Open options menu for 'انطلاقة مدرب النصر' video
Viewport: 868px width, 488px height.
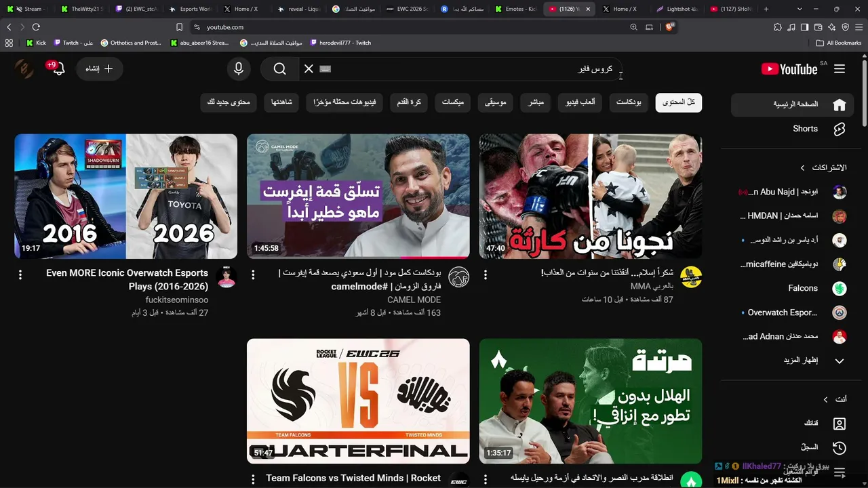[486, 479]
